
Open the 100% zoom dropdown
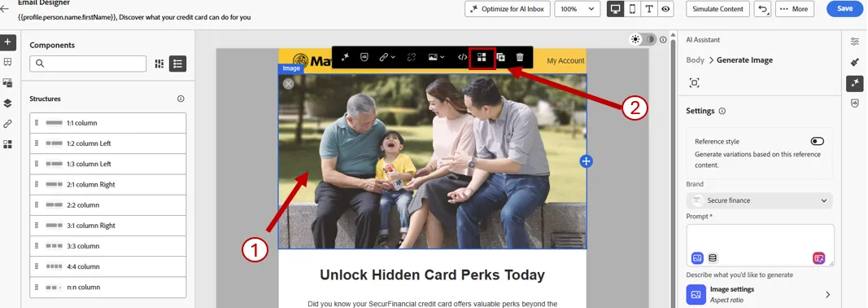click(x=577, y=9)
